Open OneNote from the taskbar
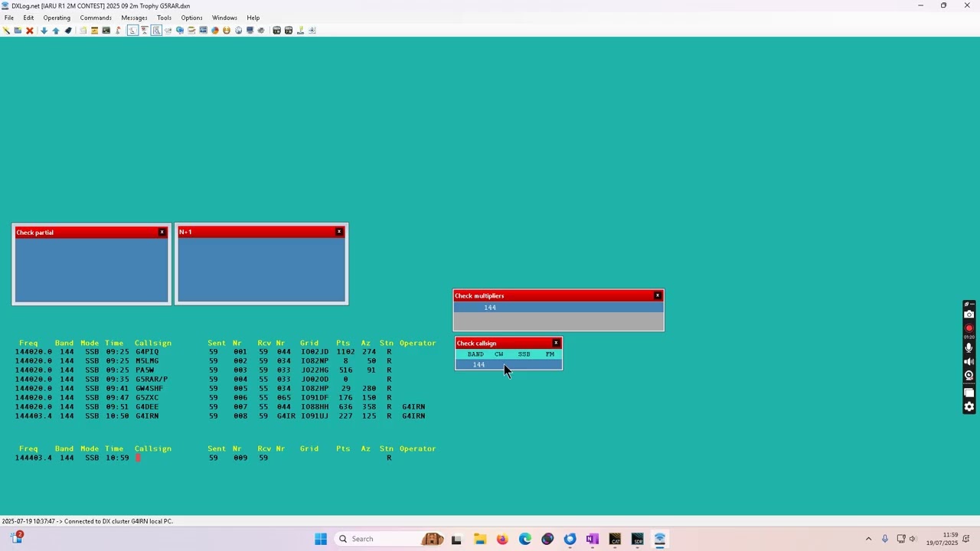Image resolution: width=980 pixels, height=551 pixels. click(592, 539)
